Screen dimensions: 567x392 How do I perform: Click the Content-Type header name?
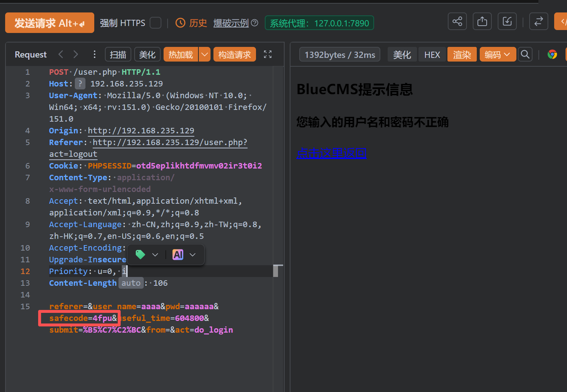click(78, 177)
